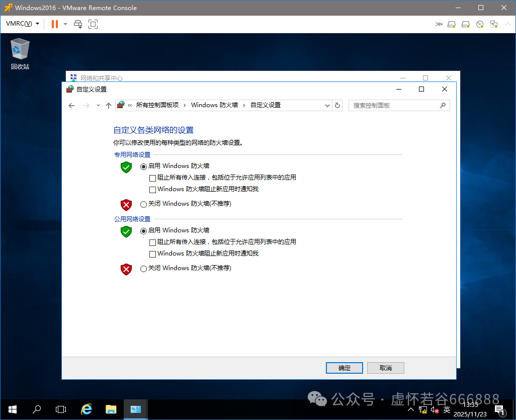
Task: Open 所有控制面板项 breadcrumb
Action: point(157,105)
